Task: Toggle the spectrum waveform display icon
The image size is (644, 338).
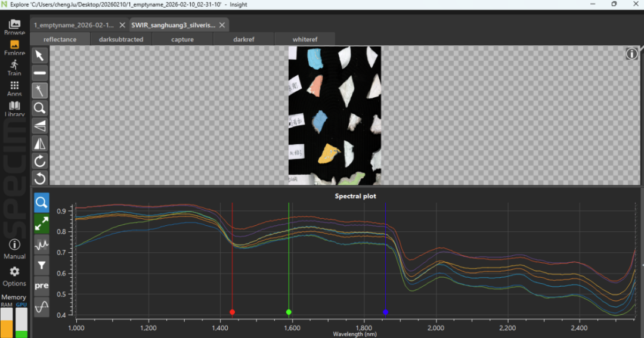Action: 42,244
